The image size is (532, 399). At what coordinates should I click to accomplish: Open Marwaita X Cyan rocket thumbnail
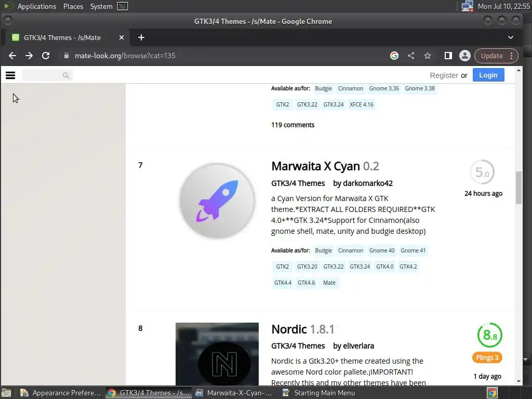[x=217, y=201]
